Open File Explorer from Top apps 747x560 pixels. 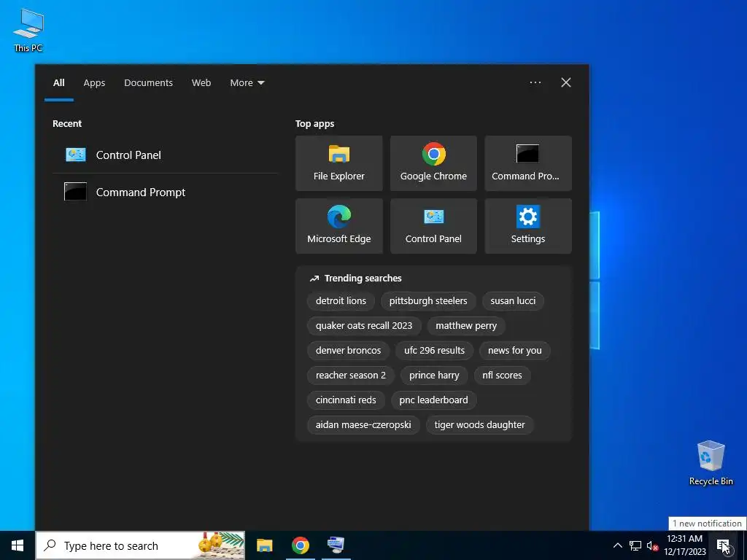click(x=338, y=163)
